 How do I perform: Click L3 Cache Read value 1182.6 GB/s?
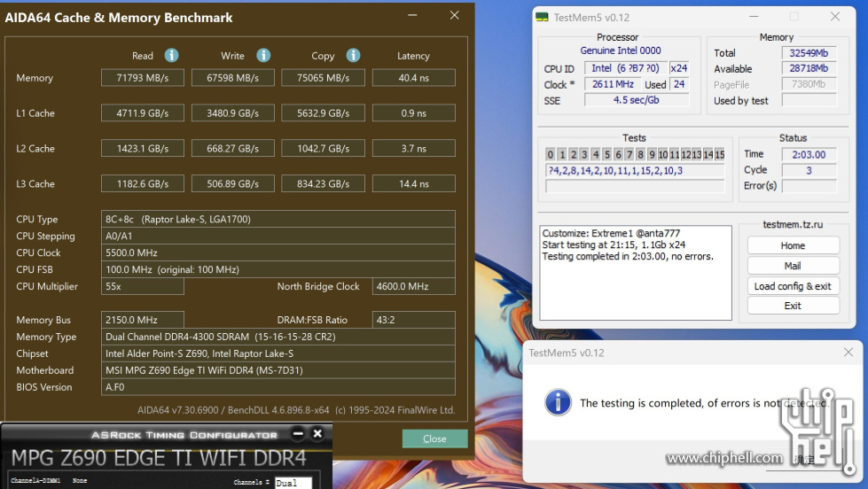[x=143, y=184]
